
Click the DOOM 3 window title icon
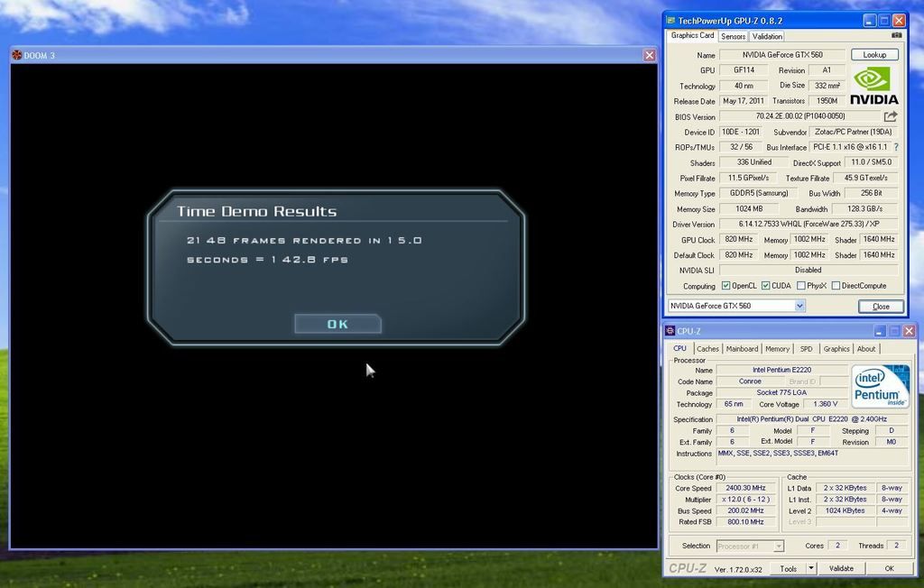pos(16,55)
